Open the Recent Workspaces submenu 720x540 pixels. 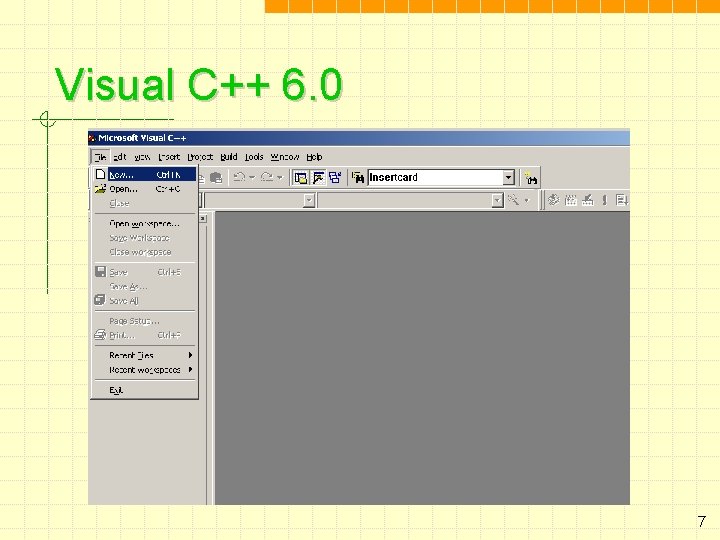coord(145,370)
